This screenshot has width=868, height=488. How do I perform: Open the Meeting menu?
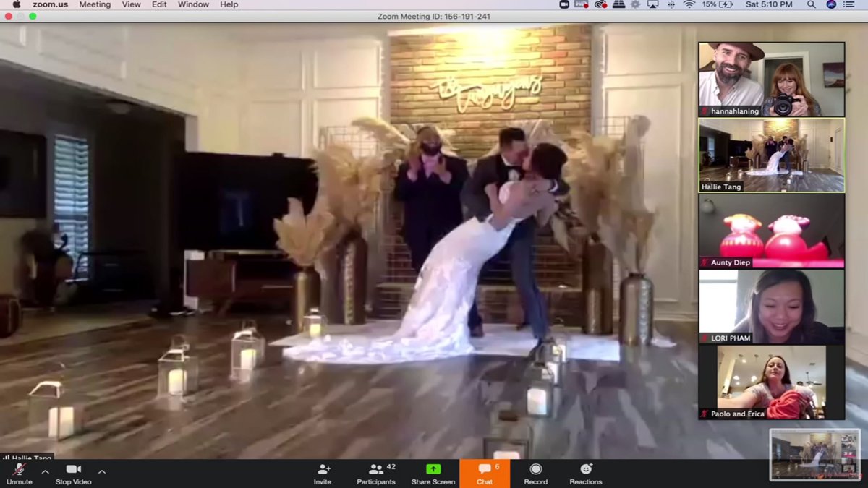95,4
